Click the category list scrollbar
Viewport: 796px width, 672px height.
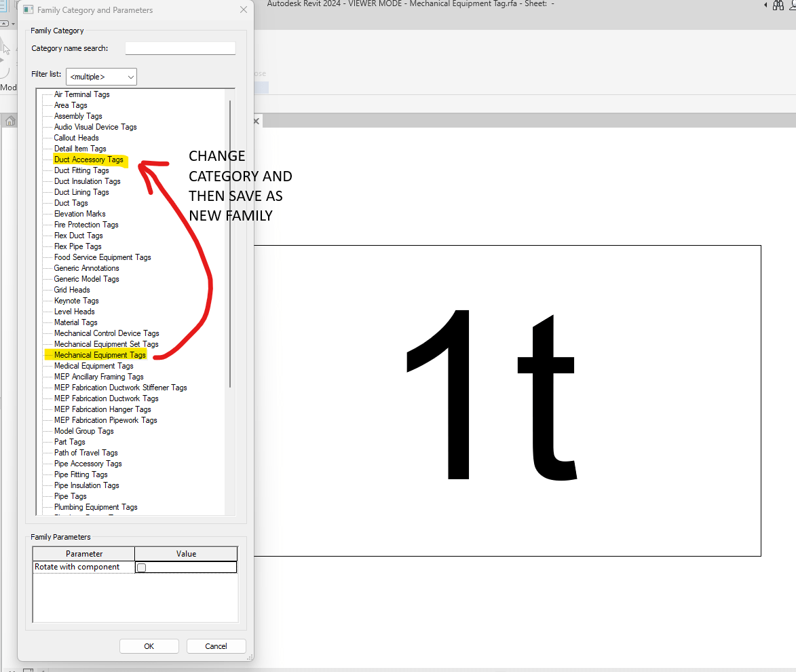click(230, 204)
